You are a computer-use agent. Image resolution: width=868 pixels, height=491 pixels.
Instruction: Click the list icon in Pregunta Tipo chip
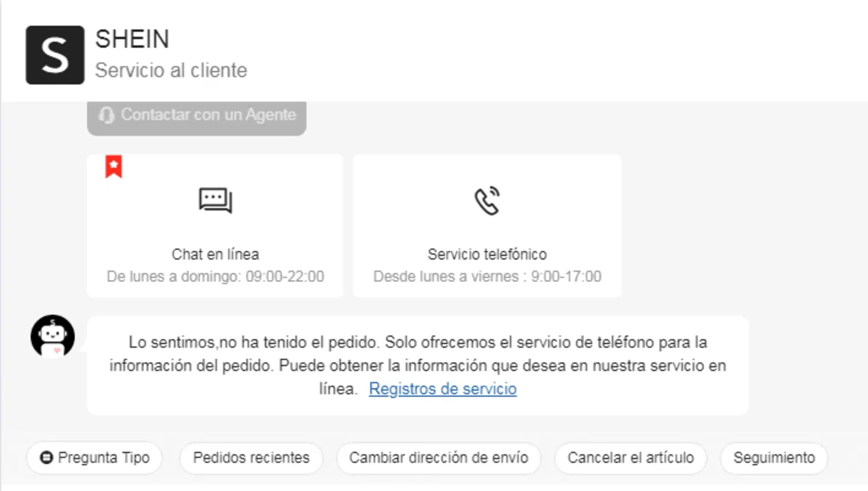46,458
